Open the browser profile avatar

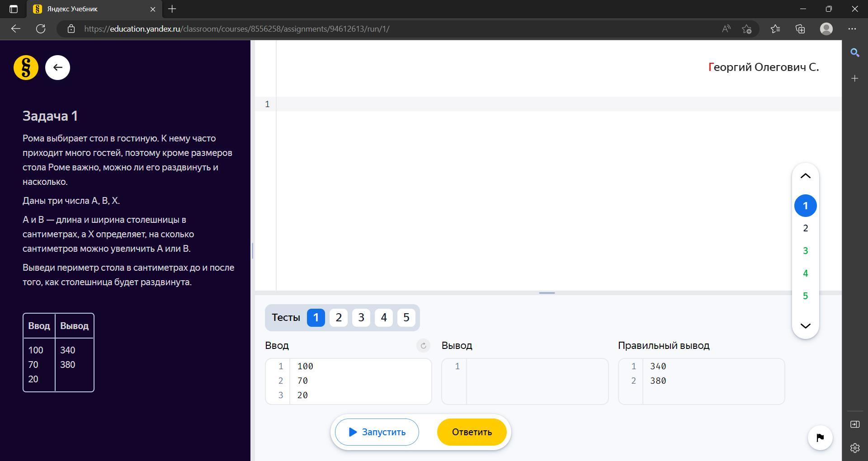[826, 29]
